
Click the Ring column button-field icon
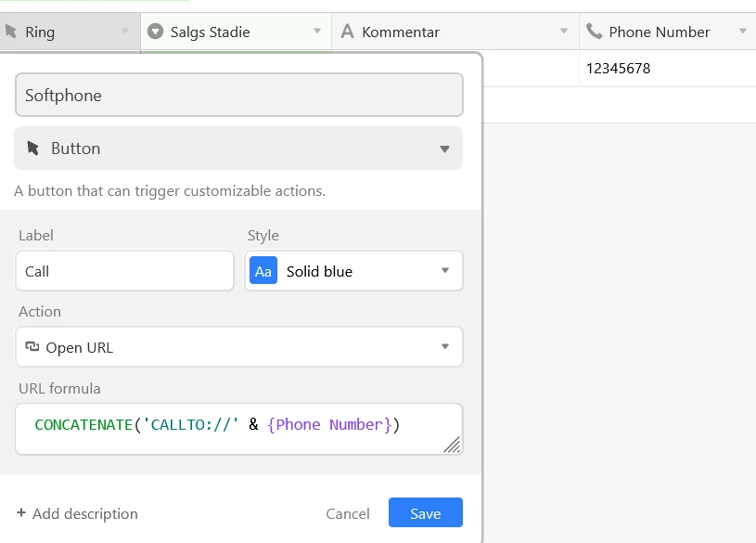point(11,32)
